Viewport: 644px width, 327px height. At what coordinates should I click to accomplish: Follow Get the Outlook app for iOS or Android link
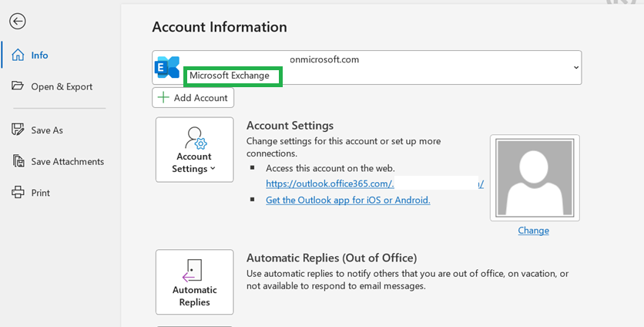(x=348, y=201)
